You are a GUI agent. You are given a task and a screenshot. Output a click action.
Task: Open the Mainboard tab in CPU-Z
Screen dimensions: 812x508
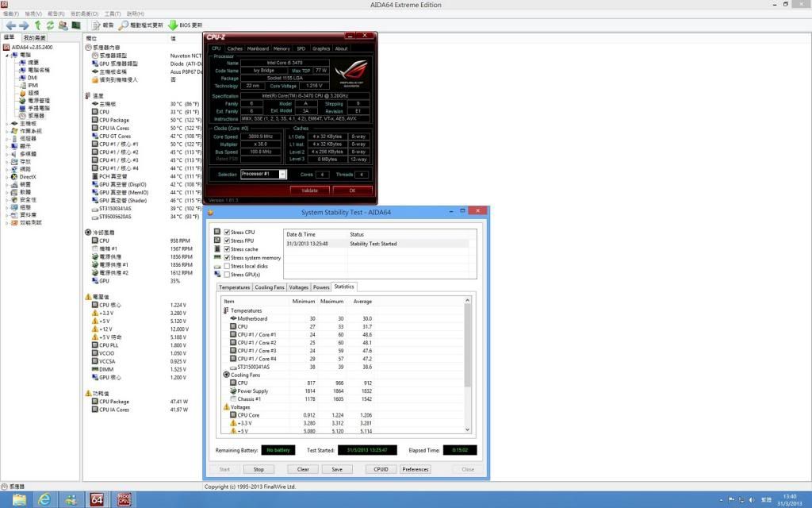click(258, 48)
